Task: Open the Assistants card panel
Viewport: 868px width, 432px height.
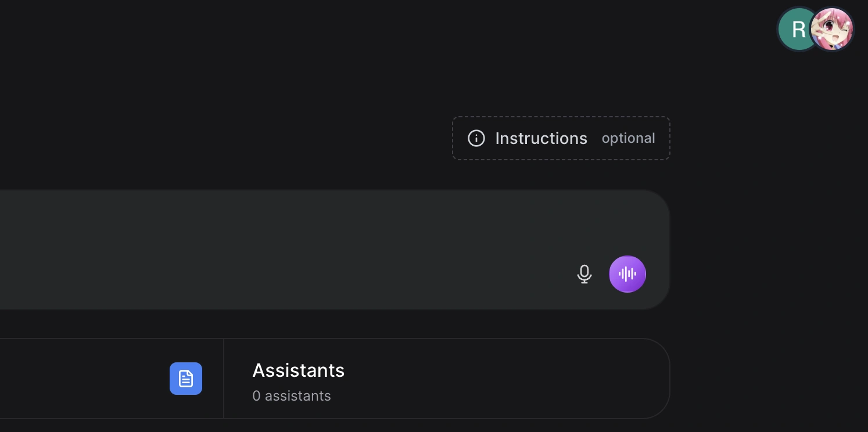Action: tap(447, 379)
